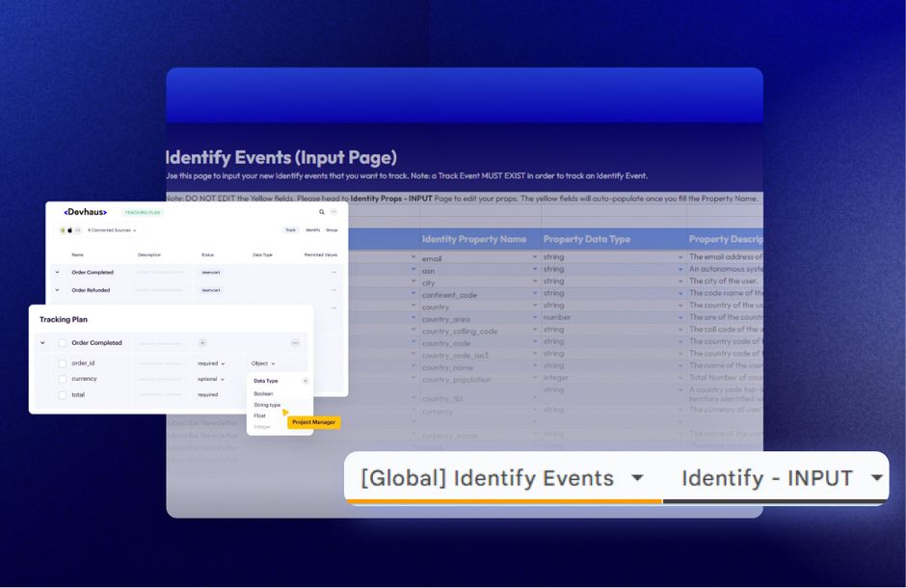This screenshot has height=588, width=906.
Task: Choose String type in the Data Type menu
Action: (267, 405)
